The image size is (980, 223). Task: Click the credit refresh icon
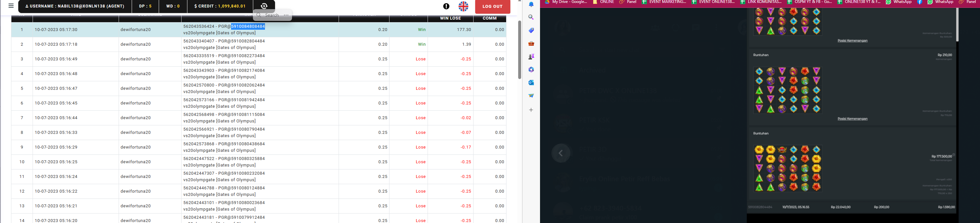pyautogui.click(x=264, y=6)
